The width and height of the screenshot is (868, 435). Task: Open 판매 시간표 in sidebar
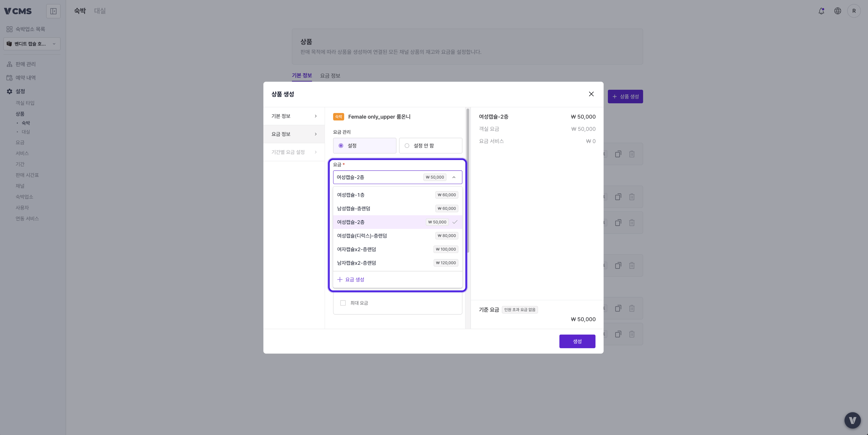coord(27,175)
